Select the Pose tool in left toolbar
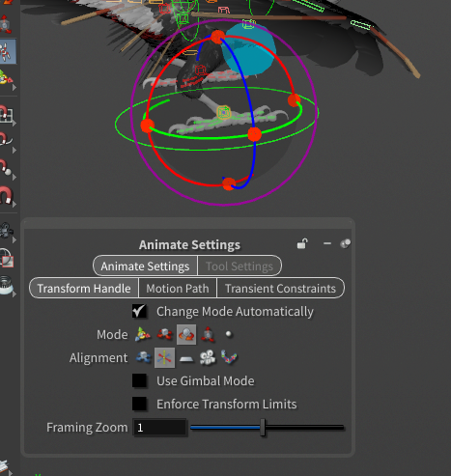 (7, 51)
